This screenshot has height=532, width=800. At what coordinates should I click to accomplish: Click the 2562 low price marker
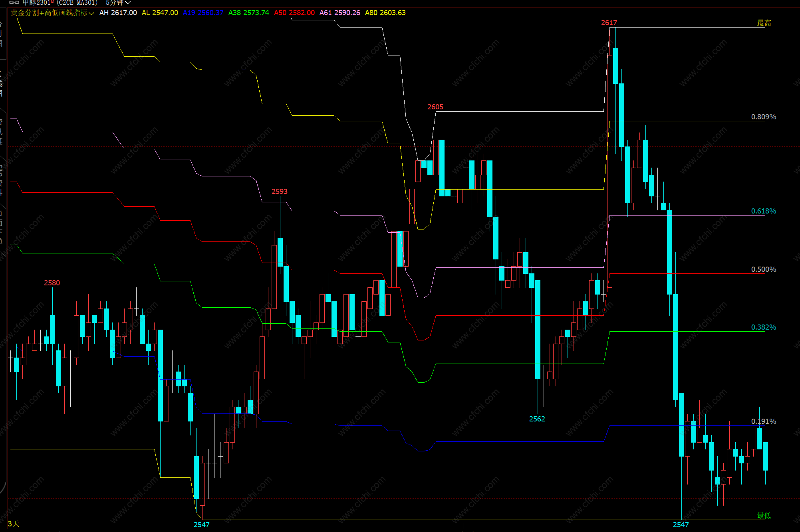537,419
